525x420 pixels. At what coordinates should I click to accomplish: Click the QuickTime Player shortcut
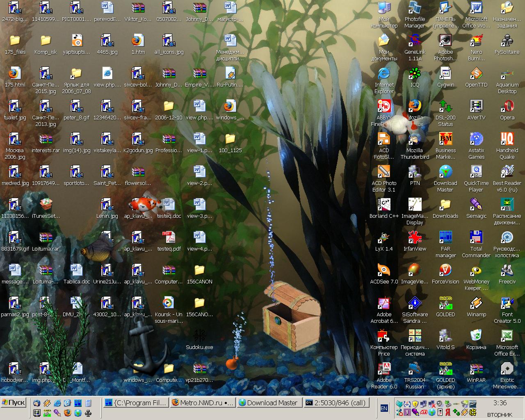(x=476, y=172)
